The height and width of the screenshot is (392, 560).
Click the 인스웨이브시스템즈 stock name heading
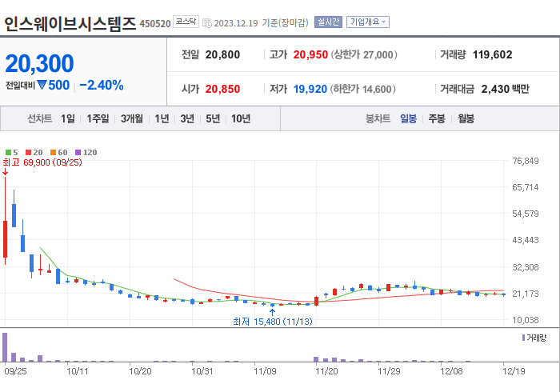coord(70,24)
